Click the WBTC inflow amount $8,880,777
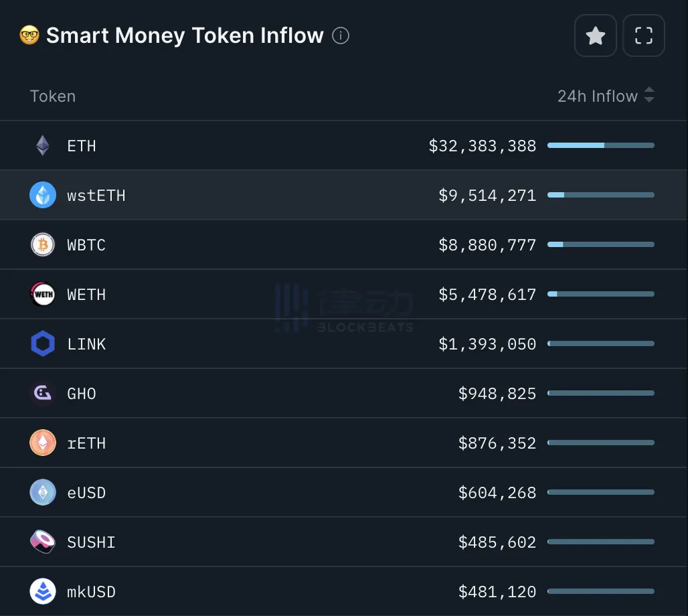The image size is (688, 616). (487, 244)
